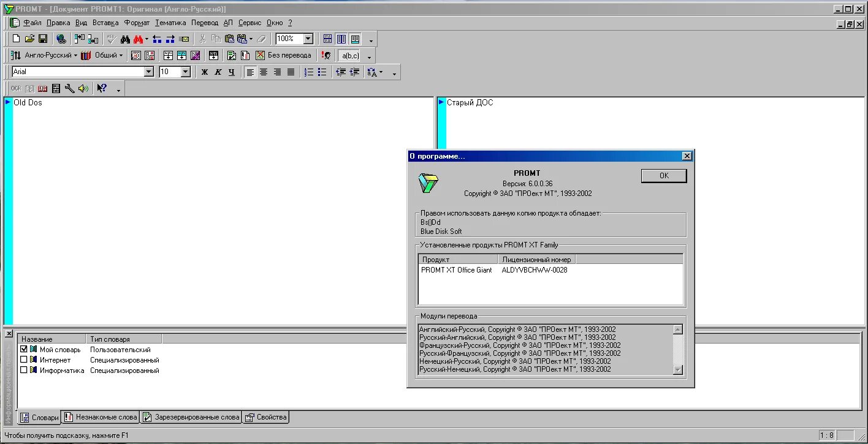Expand the change case dropdown arrow

[x=381, y=72]
